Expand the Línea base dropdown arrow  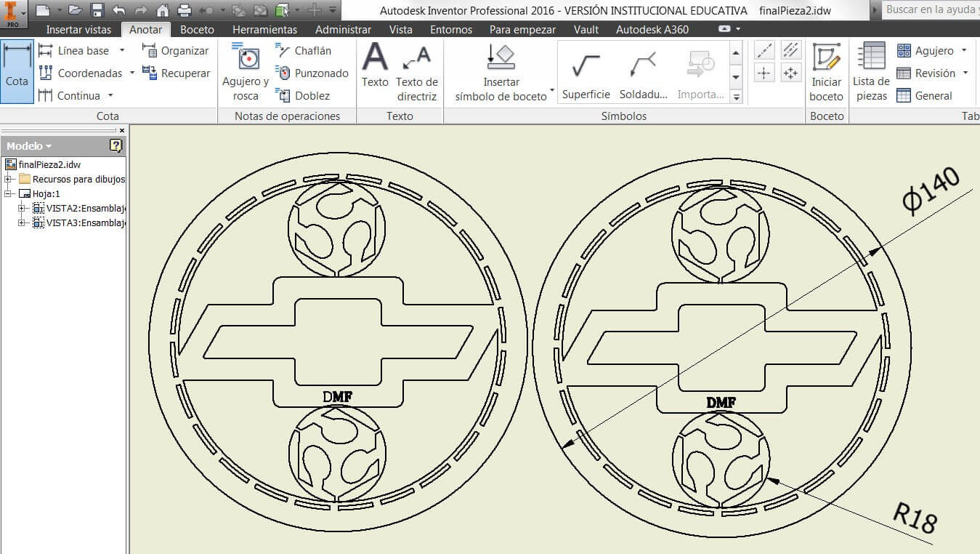[122, 50]
